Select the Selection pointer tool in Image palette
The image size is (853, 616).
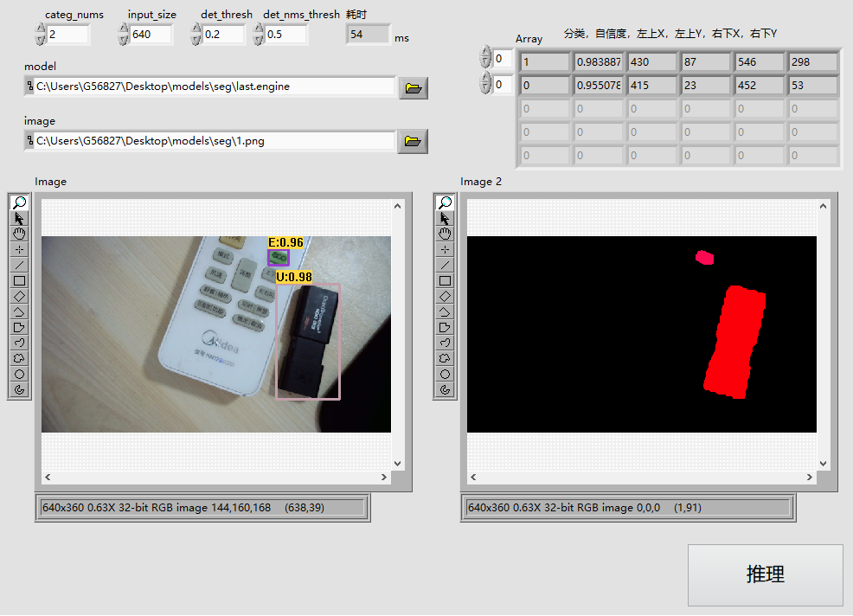(19, 218)
